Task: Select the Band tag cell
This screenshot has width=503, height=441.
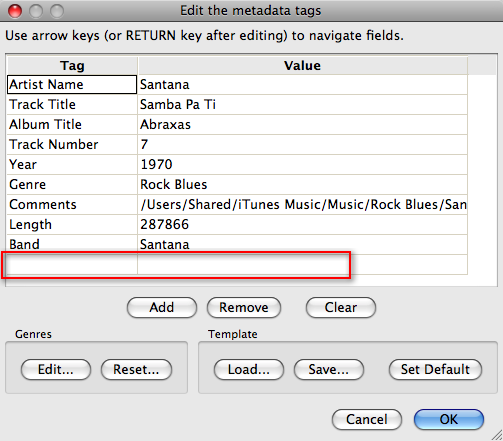Action: [x=72, y=244]
